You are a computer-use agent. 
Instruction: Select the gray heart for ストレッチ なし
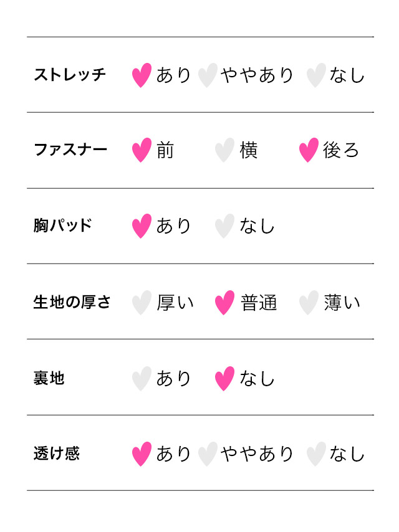coord(316,75)
